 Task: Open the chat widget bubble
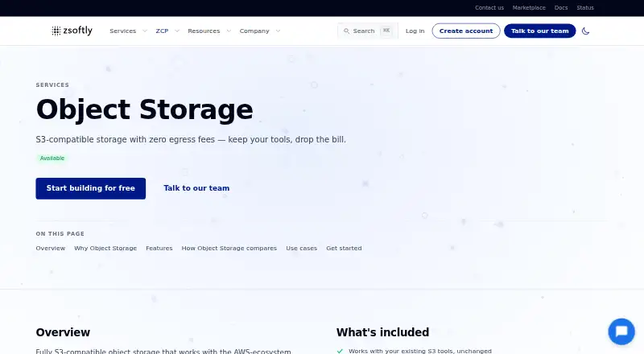pyautogui.click(x=621, y=331)
